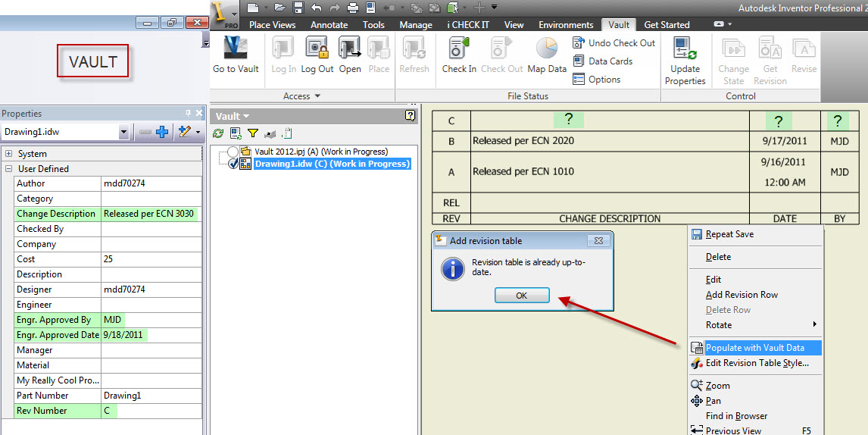This screenshot has width=868, height=435.
Task: Click the Open folder icon in quick access
Action: pyautogui.click(x=280, y=8)
